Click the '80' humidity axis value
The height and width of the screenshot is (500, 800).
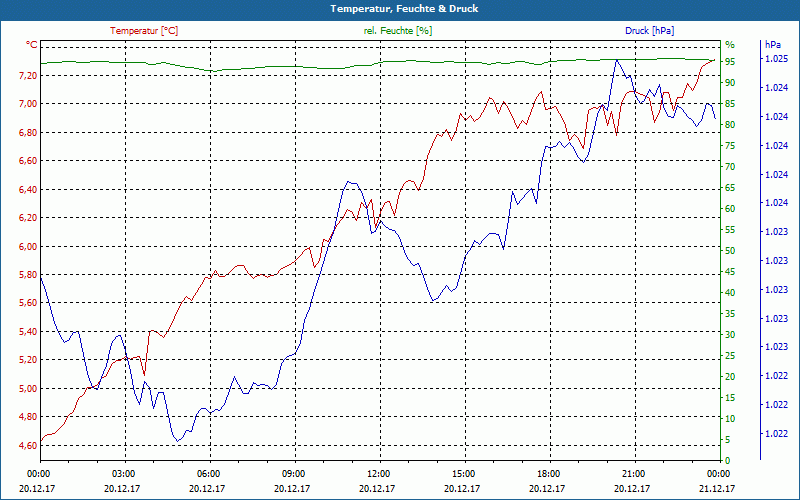(x=730, y=124)
